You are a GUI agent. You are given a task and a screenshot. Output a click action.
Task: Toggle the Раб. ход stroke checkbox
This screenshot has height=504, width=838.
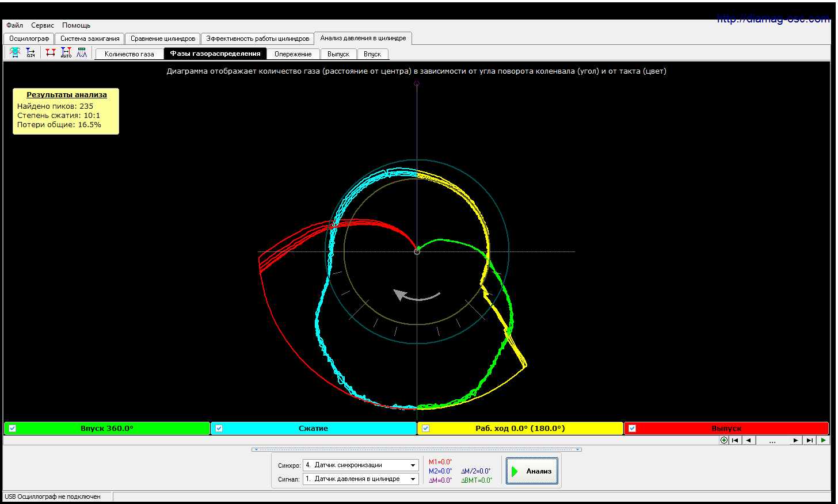425,428
